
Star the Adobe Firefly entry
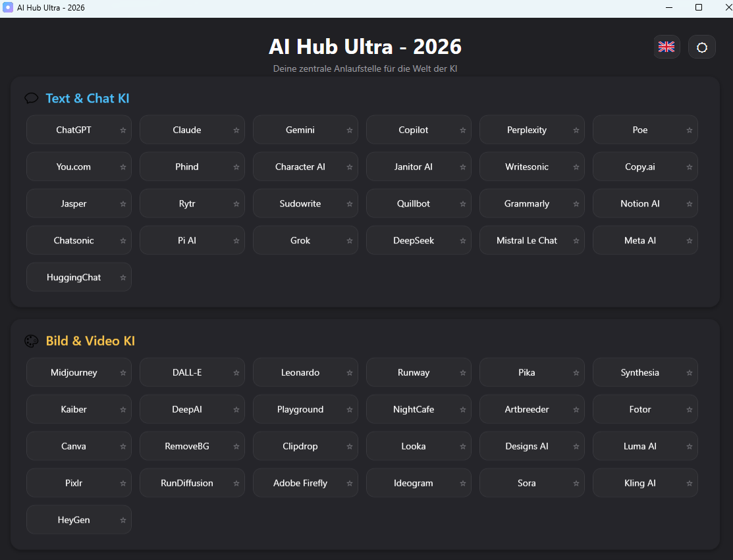tap(349, 484)
